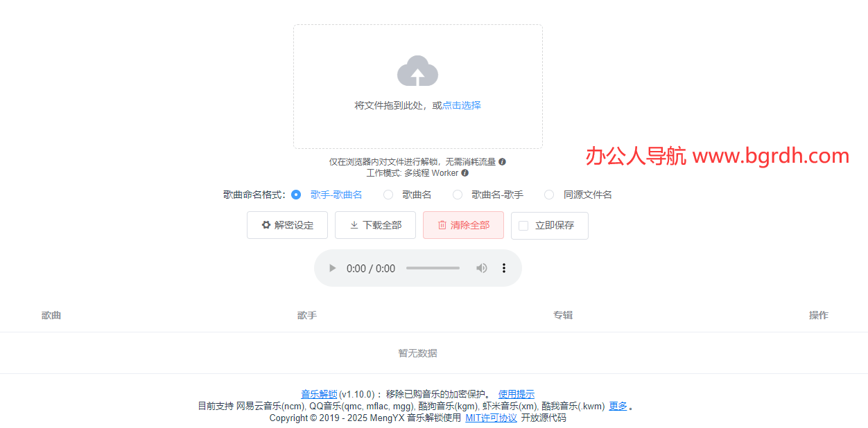Click the download icon on 下载全部 button
The width and height of the screenshot is (868, 428).
coord(356,225)
